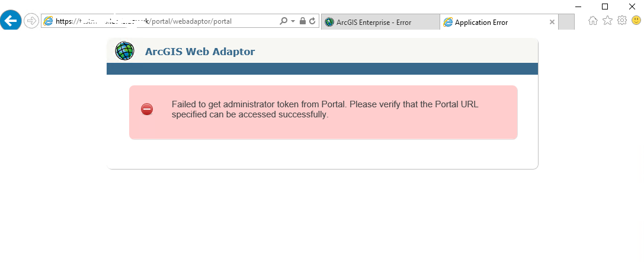Close the browser window
Viewport: 644px width, 262px height.
[x=632, y=7]
